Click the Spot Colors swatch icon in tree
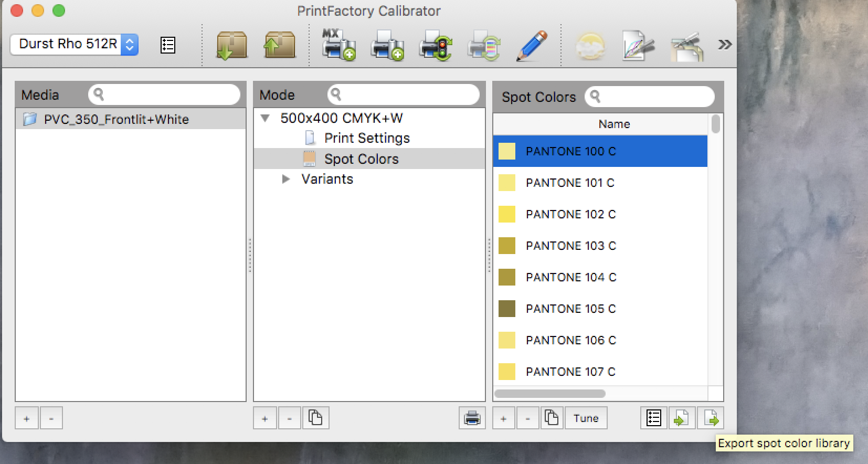 310,159
